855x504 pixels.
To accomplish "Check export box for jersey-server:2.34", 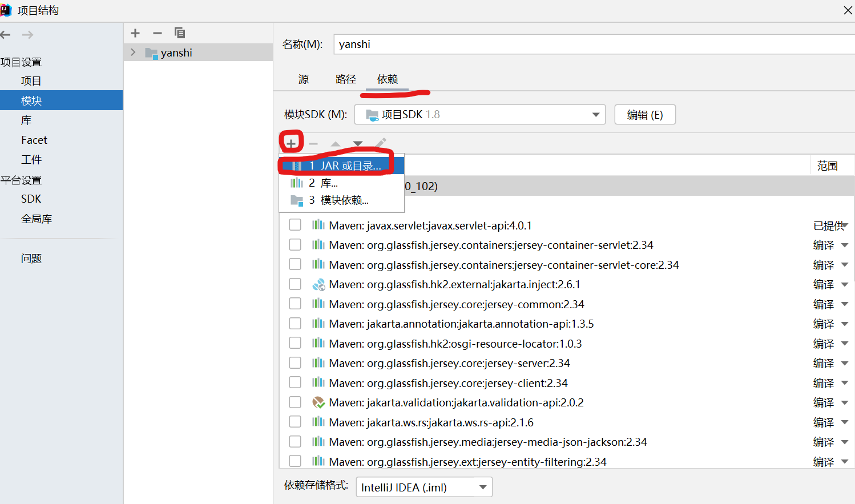I will pyautogui.click(x=295, y=362).
